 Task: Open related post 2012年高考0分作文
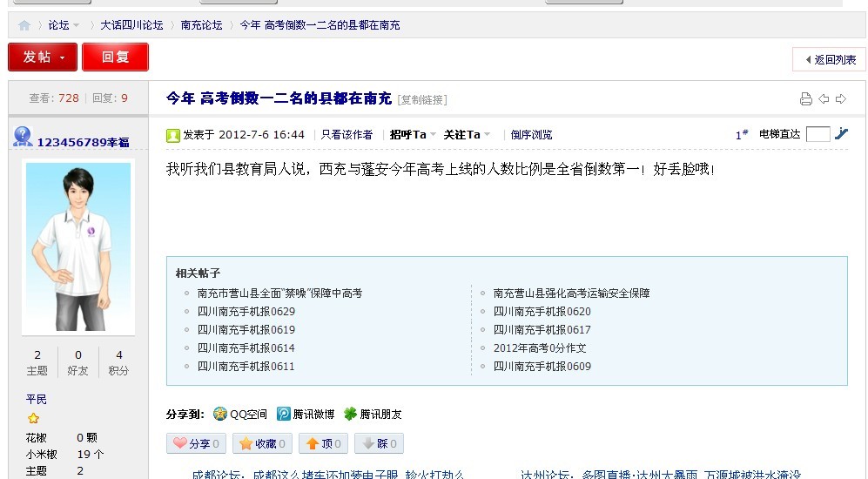pos(540,348)
